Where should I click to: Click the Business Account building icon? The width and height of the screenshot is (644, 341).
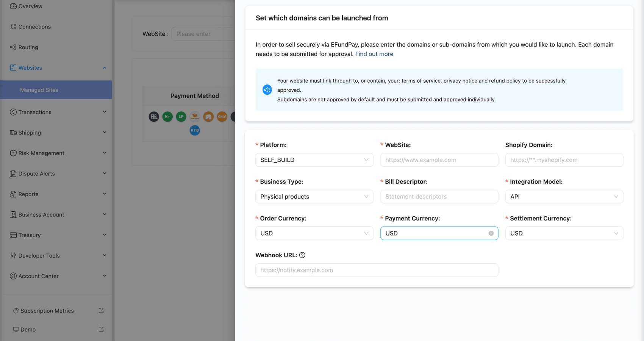(x=13, y=214)
